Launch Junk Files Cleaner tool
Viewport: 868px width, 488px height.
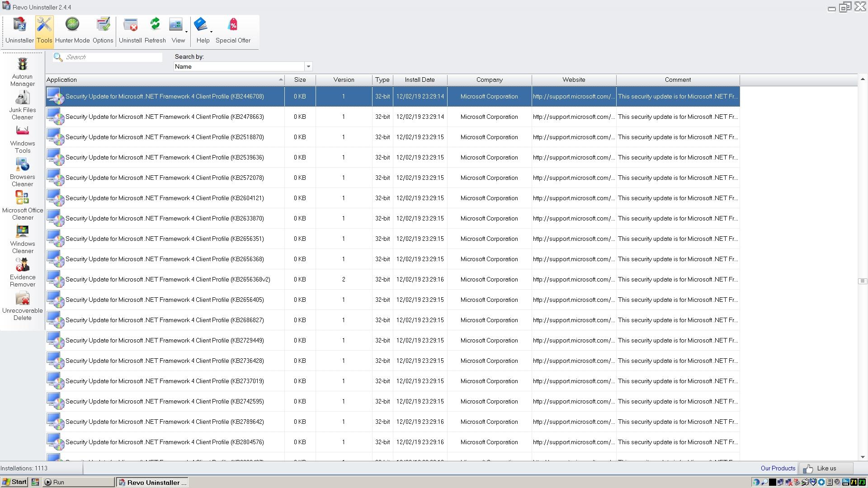(x=23, y=105)
